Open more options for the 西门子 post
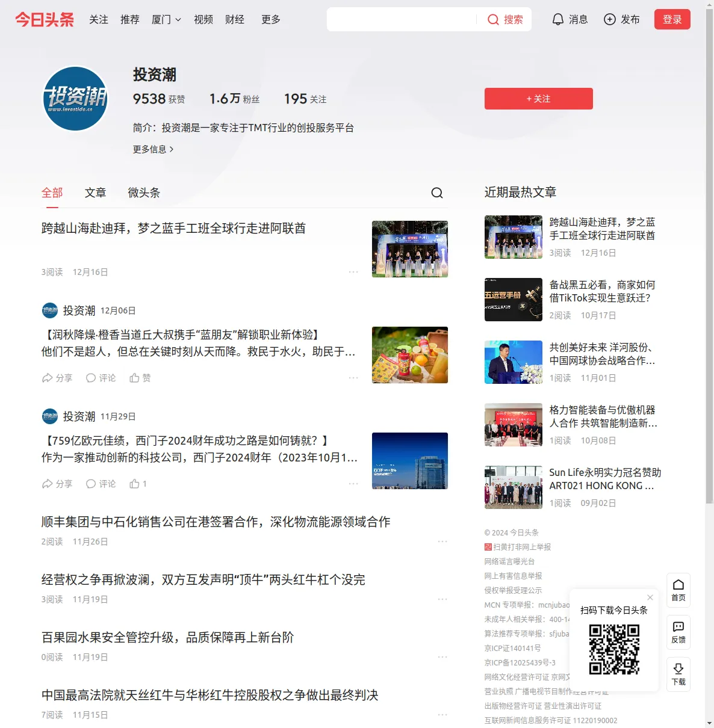Viewport: 714px width, 728px height. (353, 484)
